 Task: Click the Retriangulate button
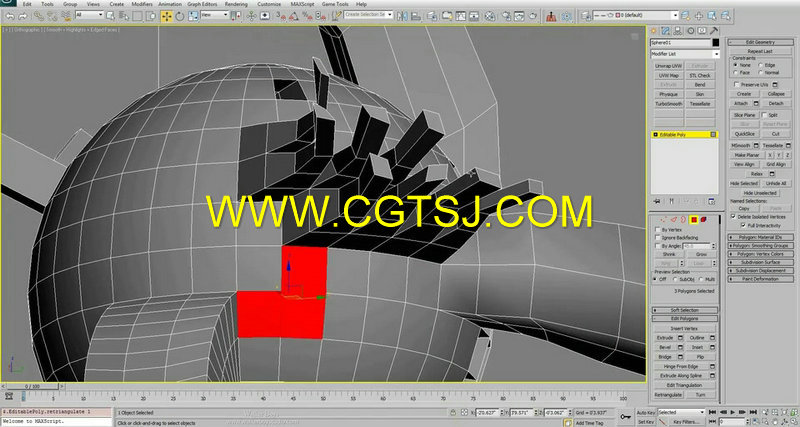[668, 395]
